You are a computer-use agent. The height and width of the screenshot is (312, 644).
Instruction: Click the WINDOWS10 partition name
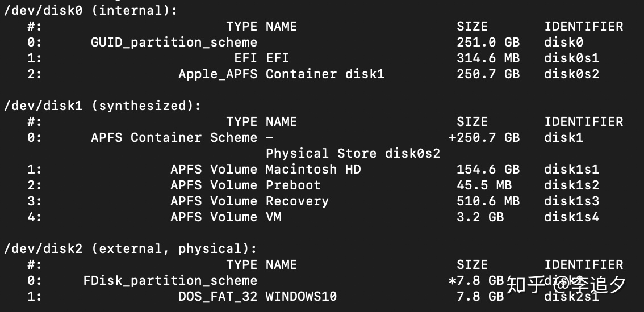tap(301, 296)
